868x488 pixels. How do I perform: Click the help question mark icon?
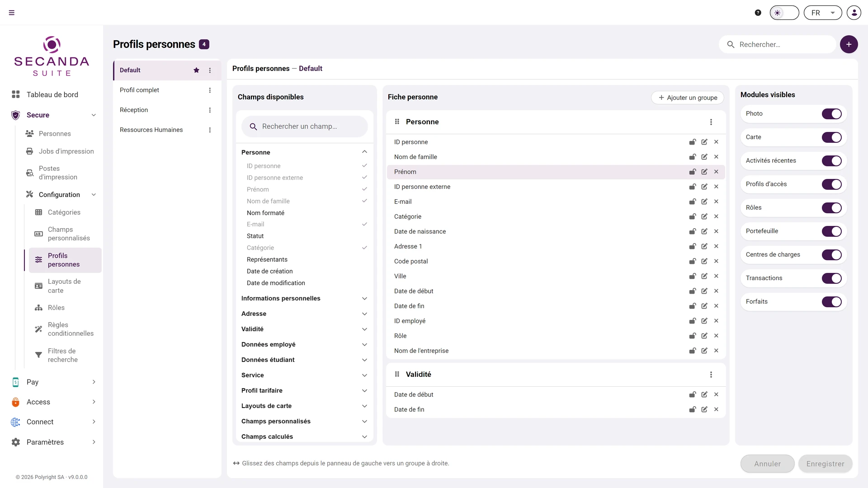758,13
